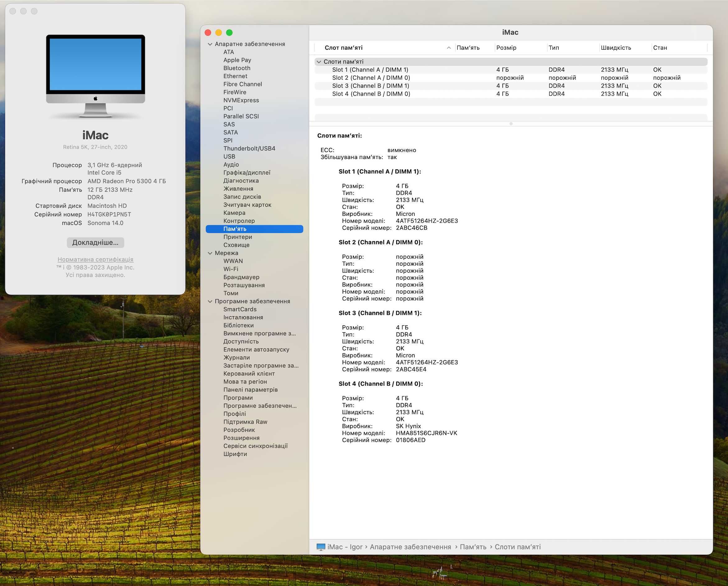Click serial number H4TGK0P1PN5T in About window

click(109, 214)
